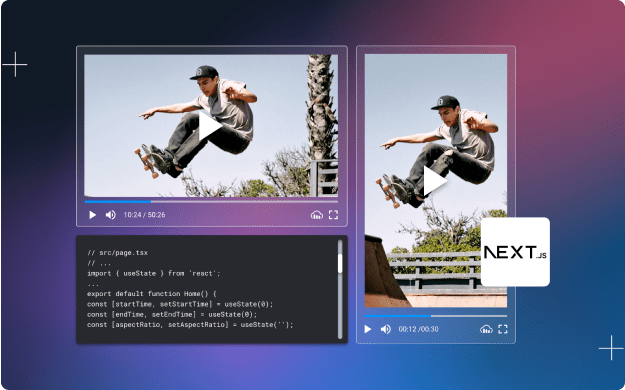The height and width of the screenshot is (390, 625).
Task: Click the 00:12 / 00:30 time display
Action: 418,329
